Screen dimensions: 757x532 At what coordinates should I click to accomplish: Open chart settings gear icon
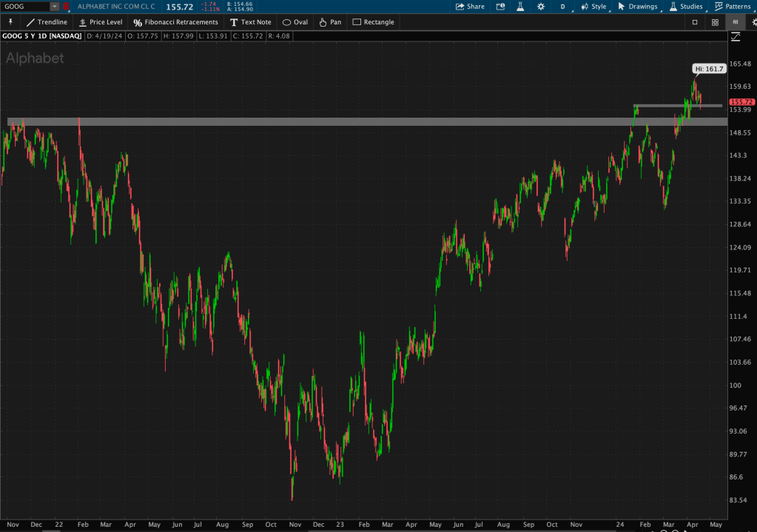(541, 7)
